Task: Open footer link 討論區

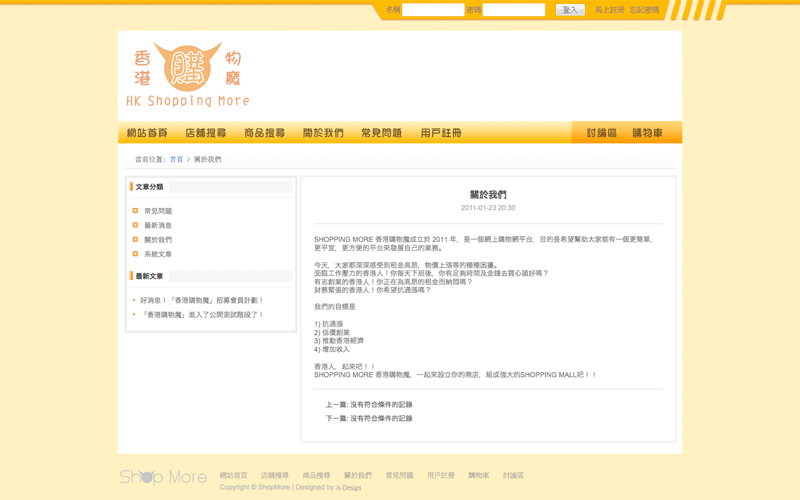Action: click(x=513, y=475)
